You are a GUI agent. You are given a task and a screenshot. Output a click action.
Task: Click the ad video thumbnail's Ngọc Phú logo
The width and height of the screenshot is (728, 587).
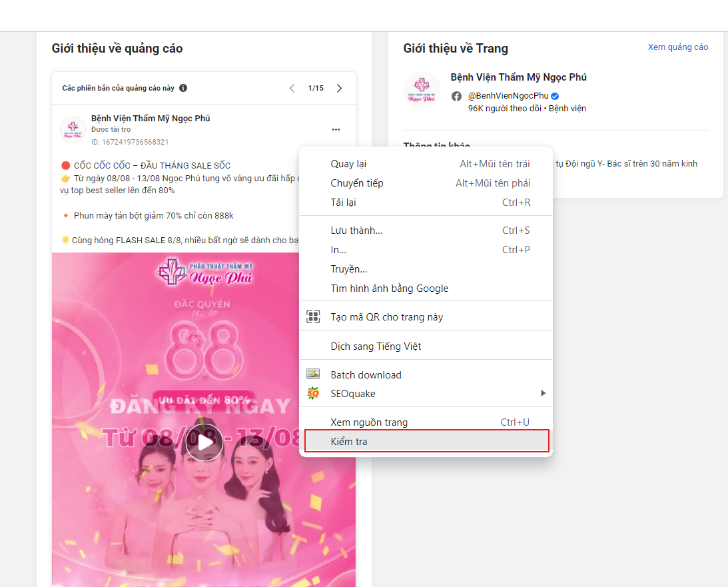(x=204, y=273)
